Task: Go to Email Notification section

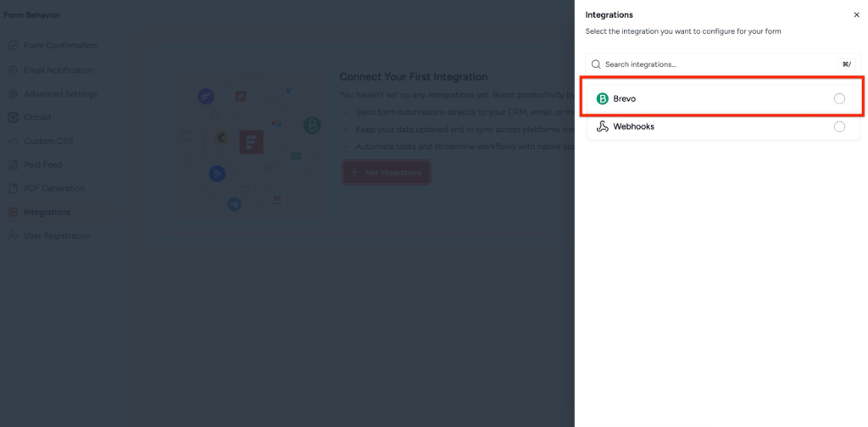Action: tap(58, 70)
